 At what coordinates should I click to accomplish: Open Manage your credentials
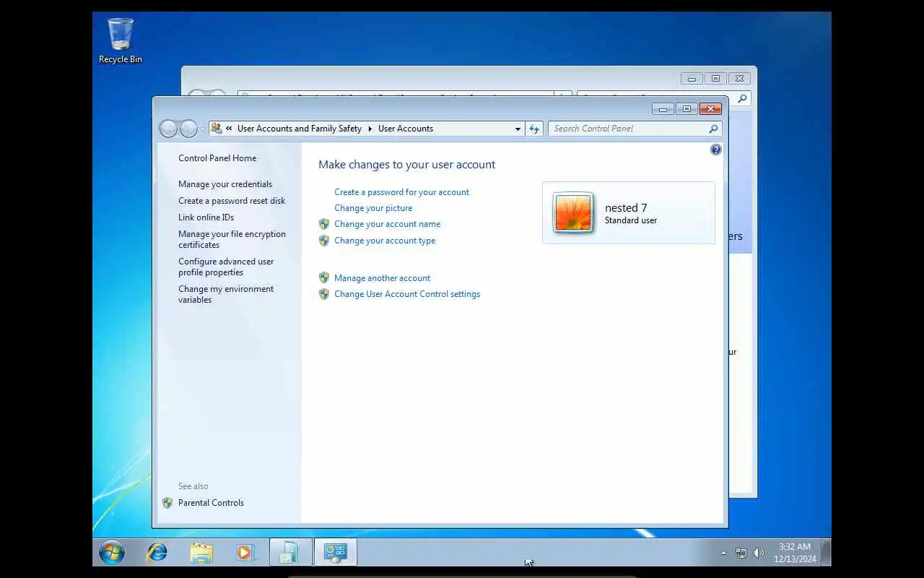pyautogui.click(x=225, y=184)
